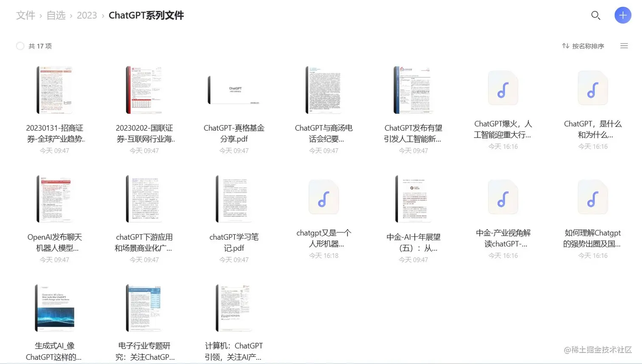
Task: Open chatGPT学习笔记.pdf thumbnail
Action: click(234, 199)
